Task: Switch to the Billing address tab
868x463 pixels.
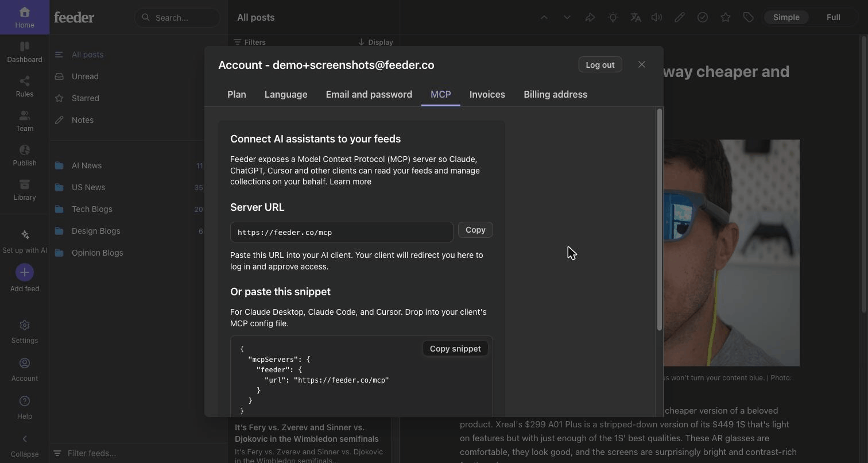Action: tap(555, 94)
